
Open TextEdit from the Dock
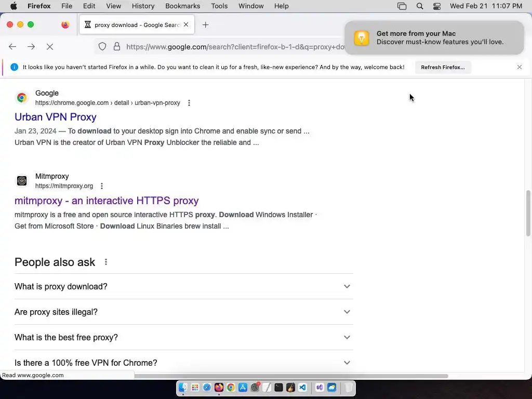coord(267,387)
